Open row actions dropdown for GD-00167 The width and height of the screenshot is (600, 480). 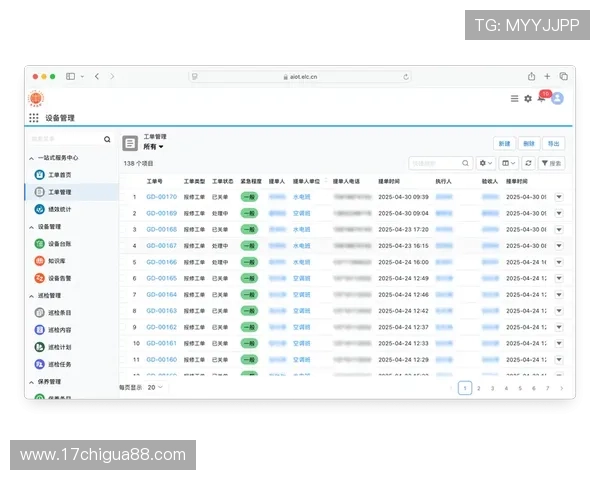[x=559, y=246]
